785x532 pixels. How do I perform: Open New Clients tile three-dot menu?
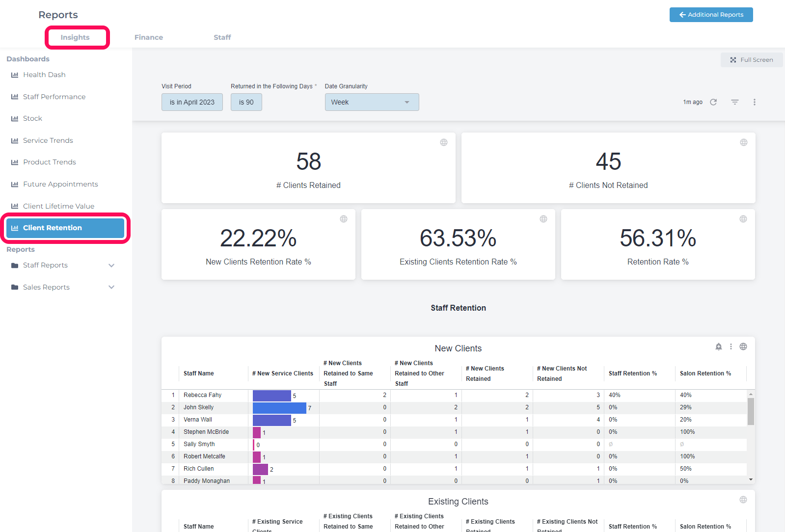[731, 346]
